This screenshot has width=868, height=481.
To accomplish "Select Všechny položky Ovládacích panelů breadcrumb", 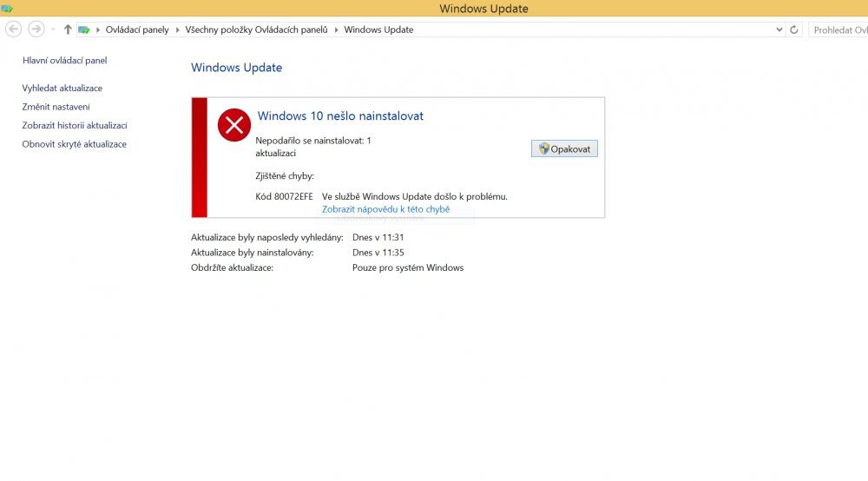I will click(x=256, y=30).
